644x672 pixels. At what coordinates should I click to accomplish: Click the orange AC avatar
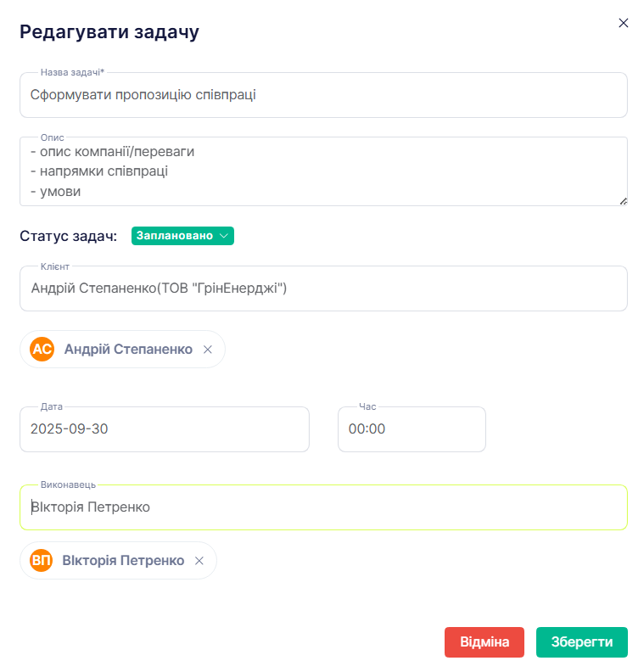point(42,350)
